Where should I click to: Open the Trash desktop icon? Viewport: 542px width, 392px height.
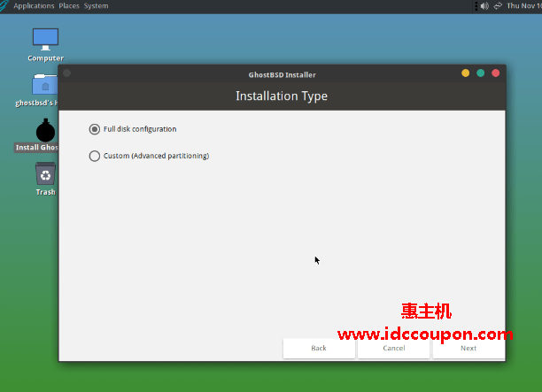pyautogui.click(x=45, y=174)
